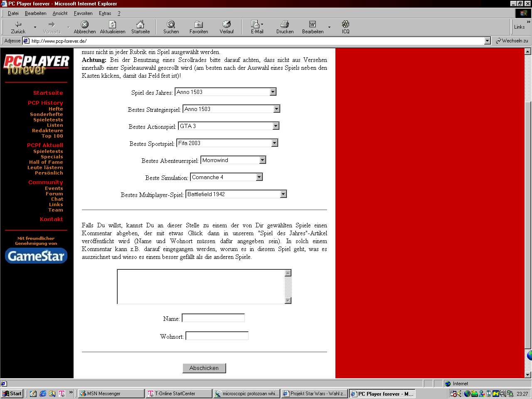Click the T-Online quick launch icon

[x=62, y=394]
